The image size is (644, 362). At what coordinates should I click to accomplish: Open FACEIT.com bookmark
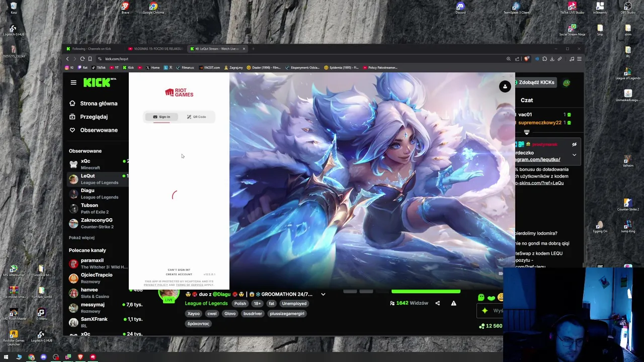point(209,67)
